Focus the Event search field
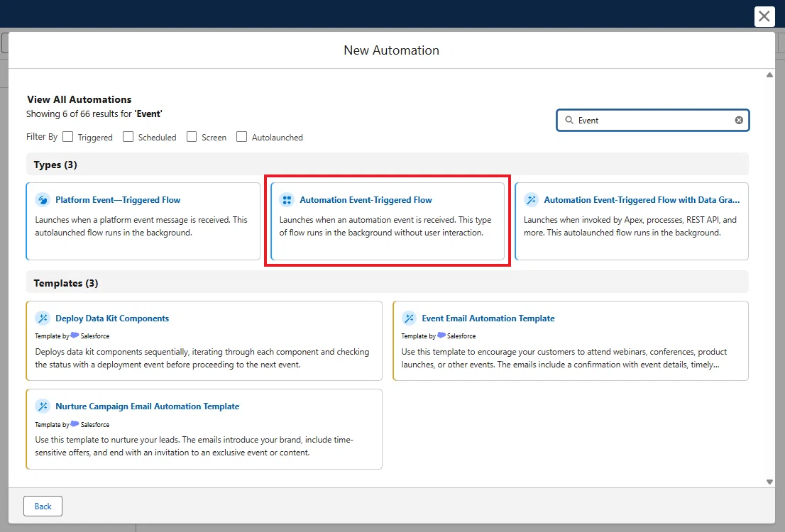The image size is (785, 532). pyautogui.click(x=653, y=120)
